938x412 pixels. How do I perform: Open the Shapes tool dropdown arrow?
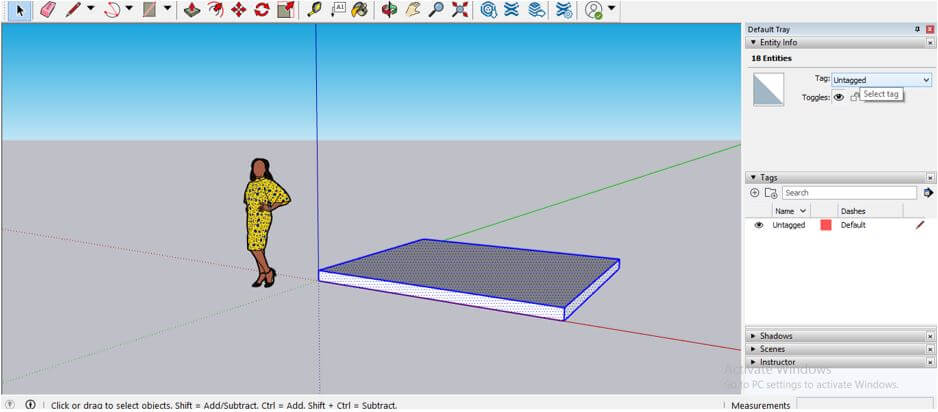point(168,9)
